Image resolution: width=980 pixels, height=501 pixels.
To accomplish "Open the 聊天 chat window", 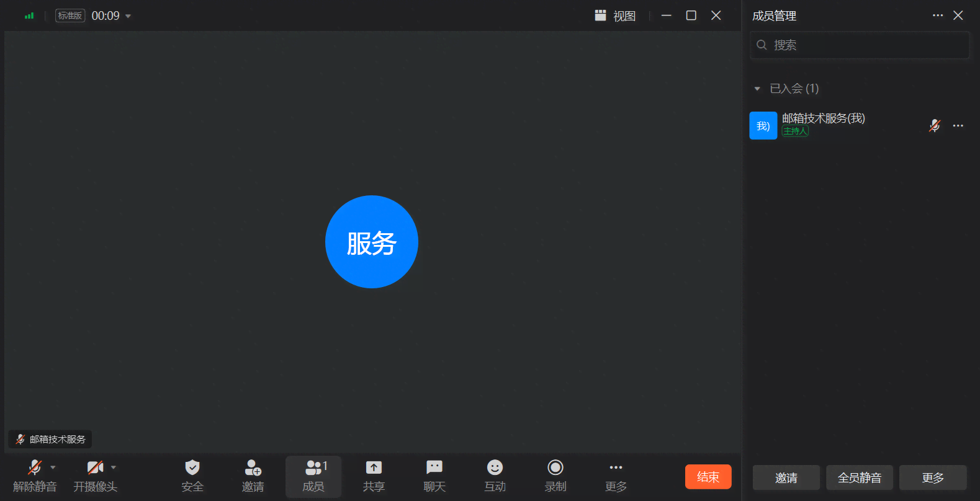I will tap(434, 476).
